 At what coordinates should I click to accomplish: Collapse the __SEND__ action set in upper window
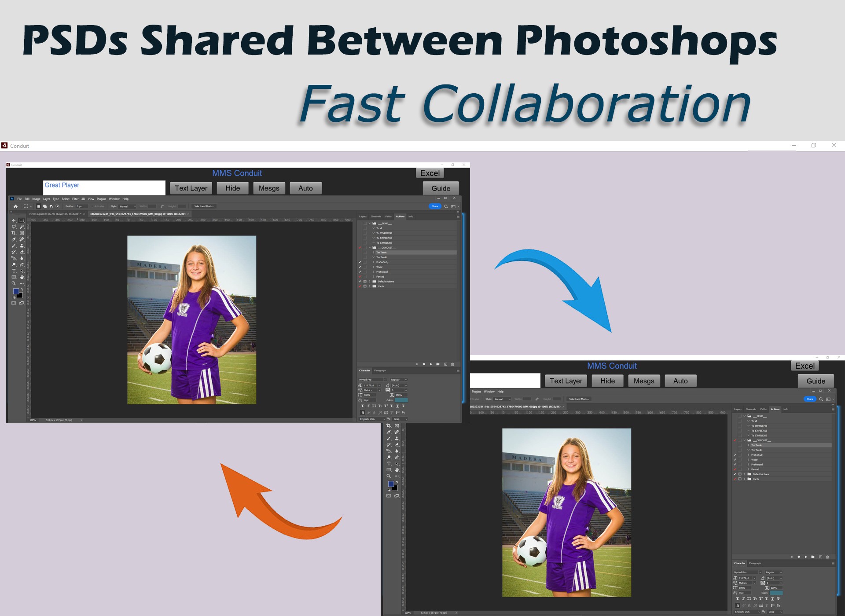coord(370,224)
